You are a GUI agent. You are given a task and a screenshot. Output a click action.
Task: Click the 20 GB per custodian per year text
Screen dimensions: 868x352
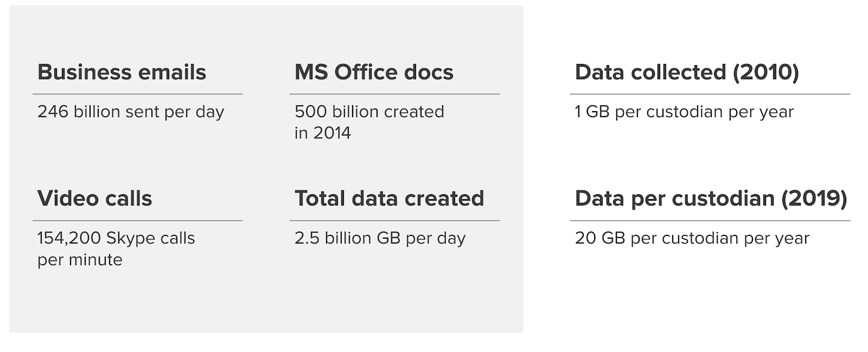pos(692,238)
